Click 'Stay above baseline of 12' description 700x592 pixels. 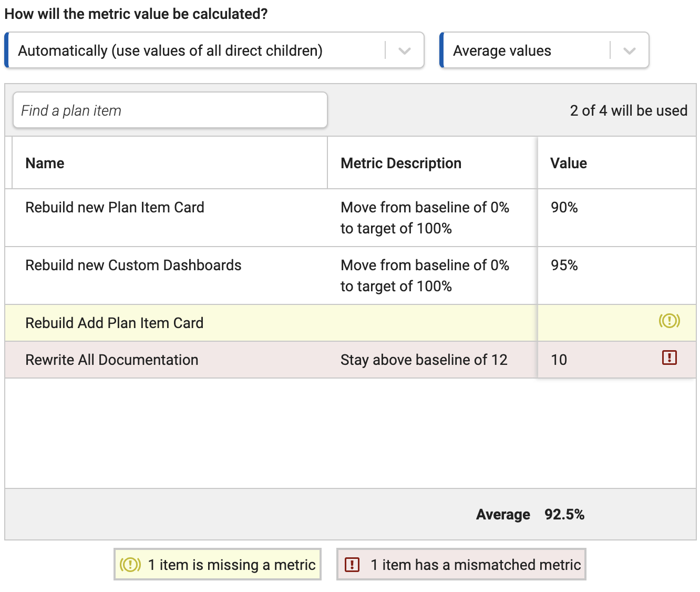(x=424, y=360)
